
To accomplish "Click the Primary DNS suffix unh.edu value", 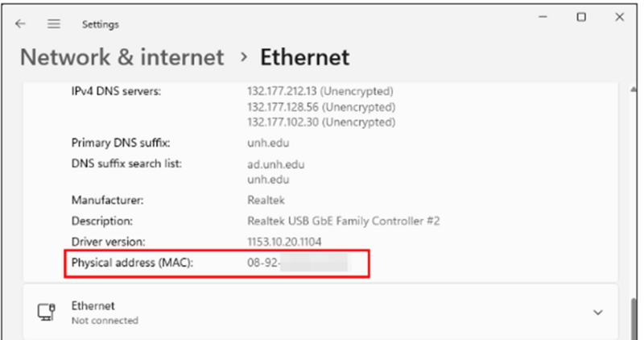I will click(x=266, y=143).
